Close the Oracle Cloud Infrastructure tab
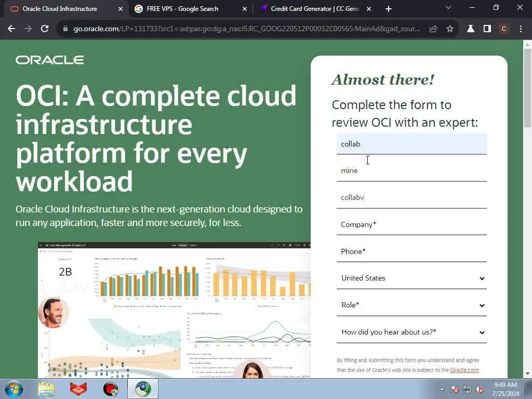 121,9
